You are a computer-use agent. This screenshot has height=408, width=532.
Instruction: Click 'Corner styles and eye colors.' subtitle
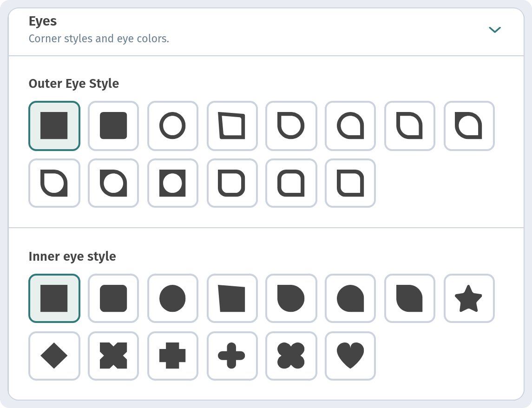pyautogui.click(x=99, y=39)
